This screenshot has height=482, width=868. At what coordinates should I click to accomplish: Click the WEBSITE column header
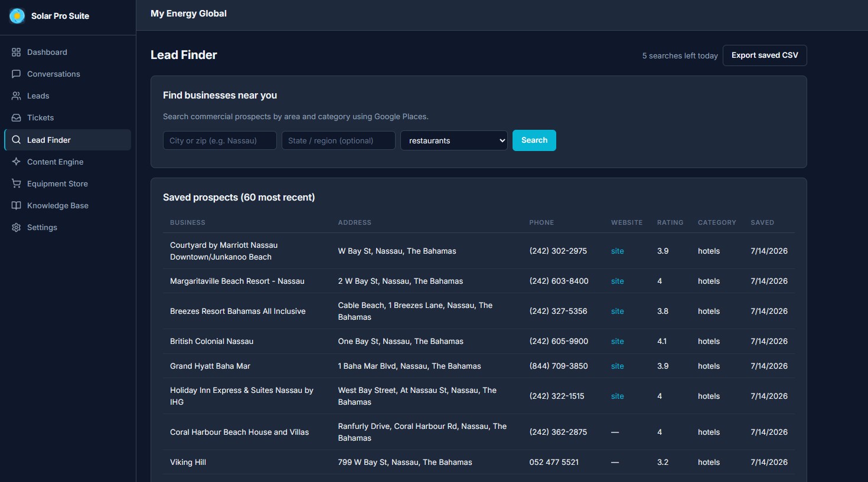tap(626, 222)
